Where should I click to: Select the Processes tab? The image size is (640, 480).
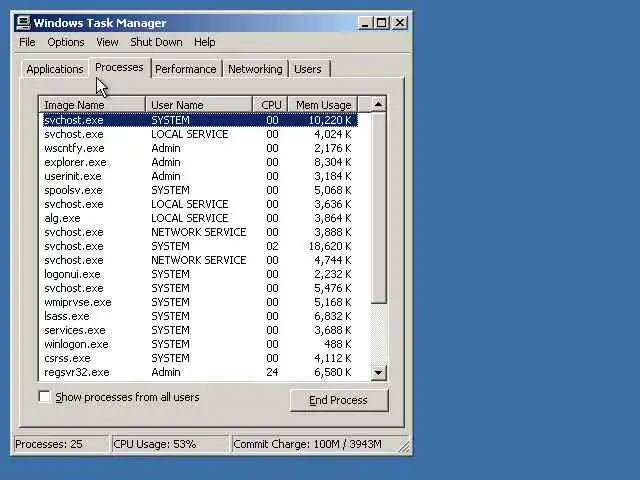point(119,67)
